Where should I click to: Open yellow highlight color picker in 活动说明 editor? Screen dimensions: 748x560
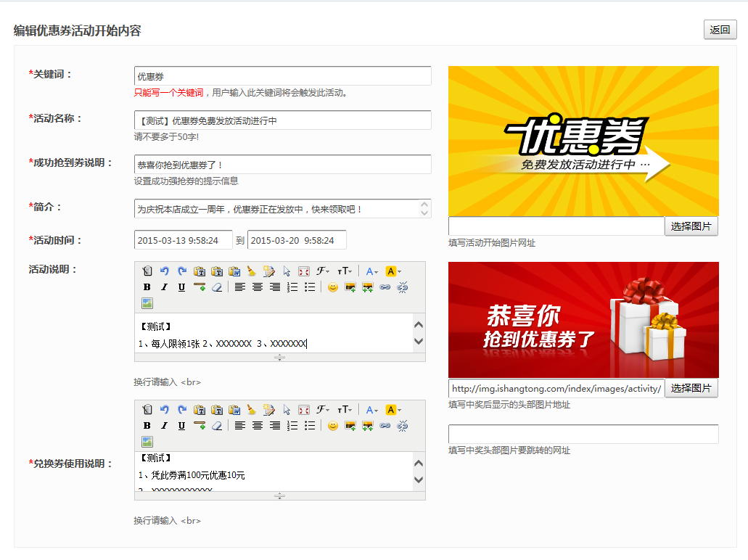tap(393, 271)
